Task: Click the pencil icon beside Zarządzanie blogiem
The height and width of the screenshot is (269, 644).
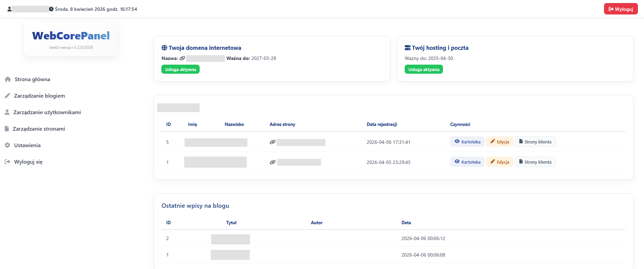Action: click(7, 96)
